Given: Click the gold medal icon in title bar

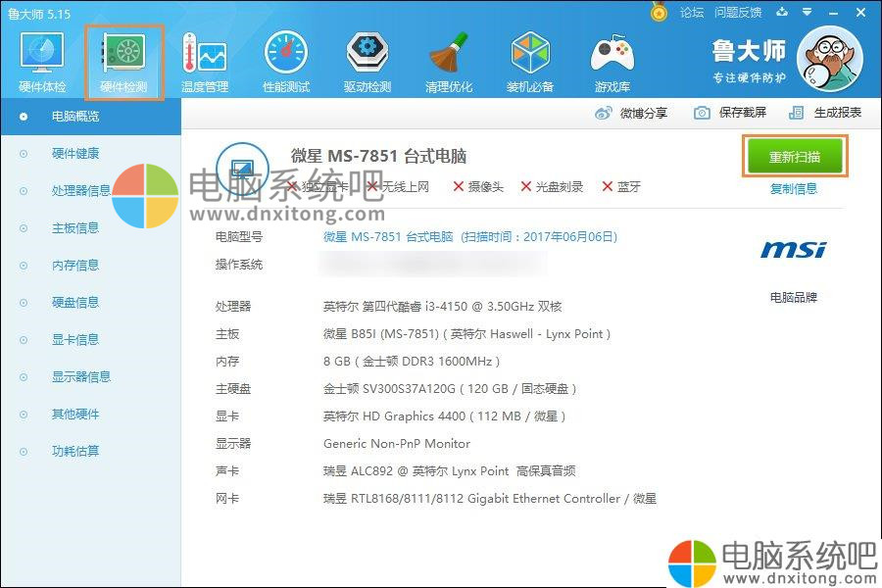Looking at the screenshot, I should (x=659, y=12).
